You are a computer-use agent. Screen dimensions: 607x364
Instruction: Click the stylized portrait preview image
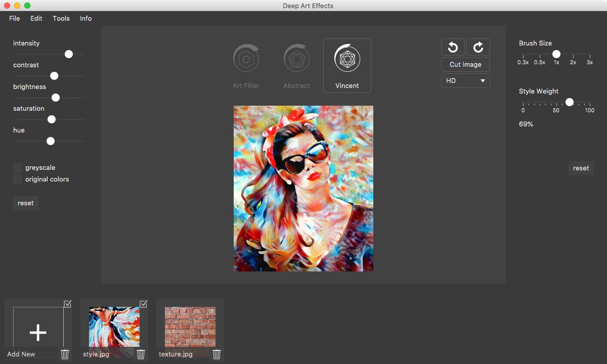point(303,189)
